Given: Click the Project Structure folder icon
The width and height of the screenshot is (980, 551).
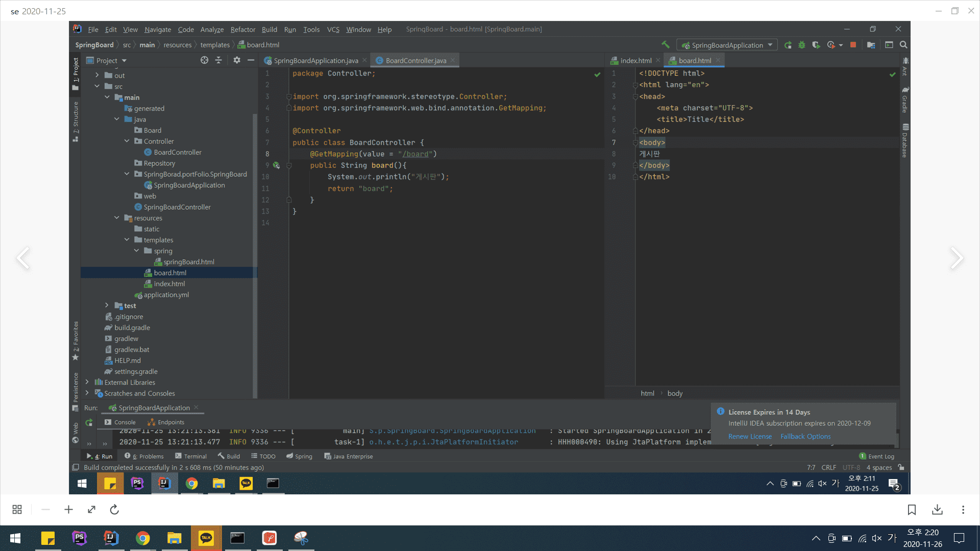Looking at the screenshot, I should [x=871, y=45].
